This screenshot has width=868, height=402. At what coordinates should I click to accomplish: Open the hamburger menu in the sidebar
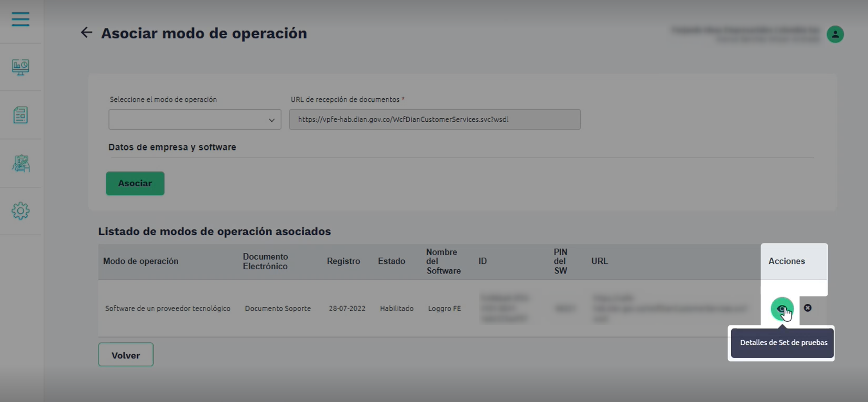pyautogui.click(x=20, y=19)
